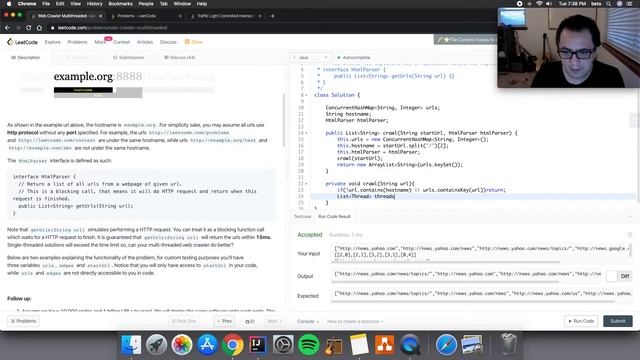Switch to Problems - LeetCode browser tab
Screen dimensions: 640x360
pyautogui.click(x=144, y=16)
